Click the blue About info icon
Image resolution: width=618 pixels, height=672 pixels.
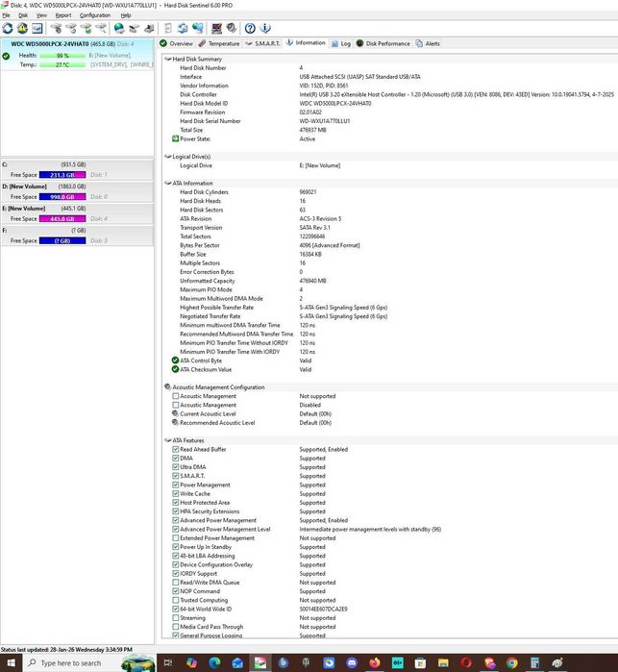point(265,28)
